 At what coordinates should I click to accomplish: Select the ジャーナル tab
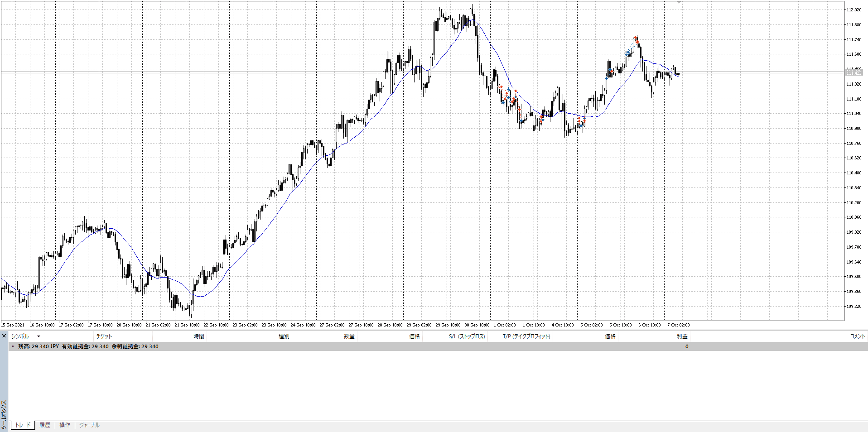pos(89,425)
